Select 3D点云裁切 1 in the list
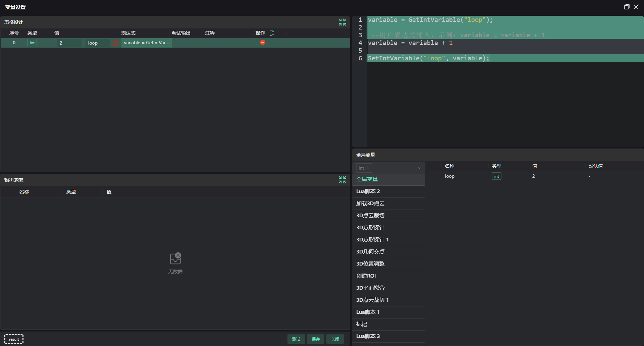 click(389, 300)
